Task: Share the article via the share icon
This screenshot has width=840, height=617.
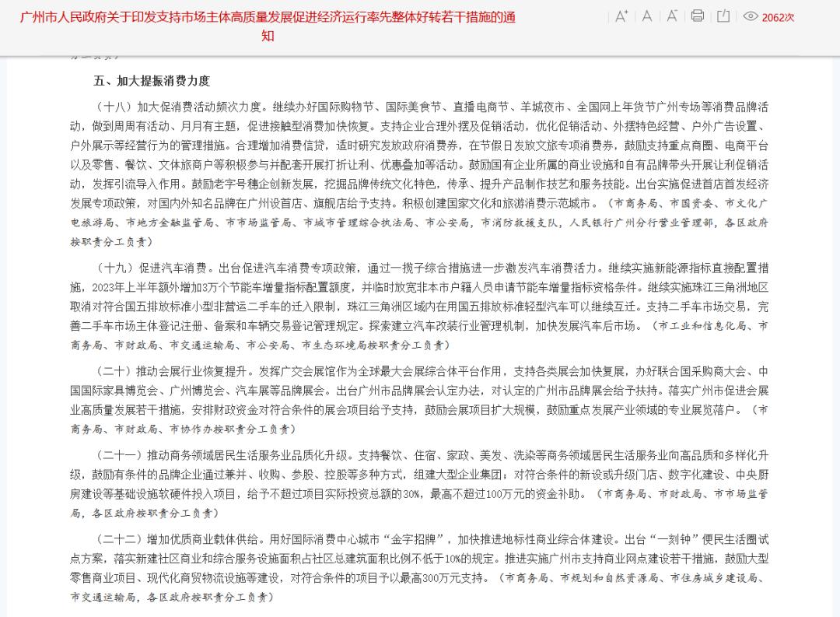Action: [x=725, y=17]
